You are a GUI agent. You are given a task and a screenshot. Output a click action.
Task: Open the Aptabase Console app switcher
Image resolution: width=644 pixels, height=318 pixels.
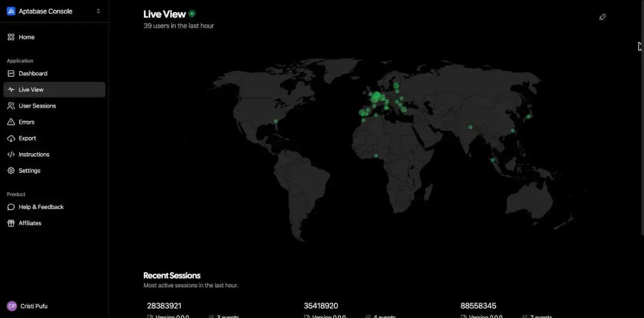tap(54, 11)
